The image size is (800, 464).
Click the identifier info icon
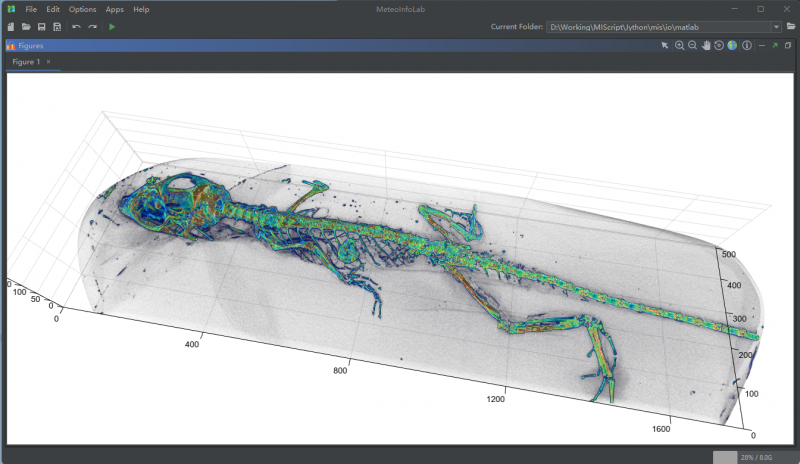(746, 46)
